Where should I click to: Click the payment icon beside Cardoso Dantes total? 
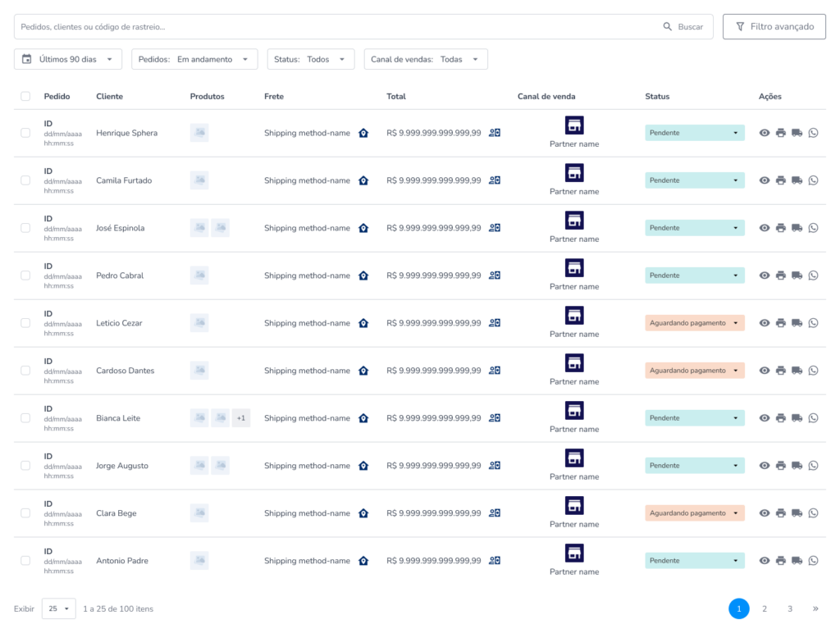(x=495, y=371)
